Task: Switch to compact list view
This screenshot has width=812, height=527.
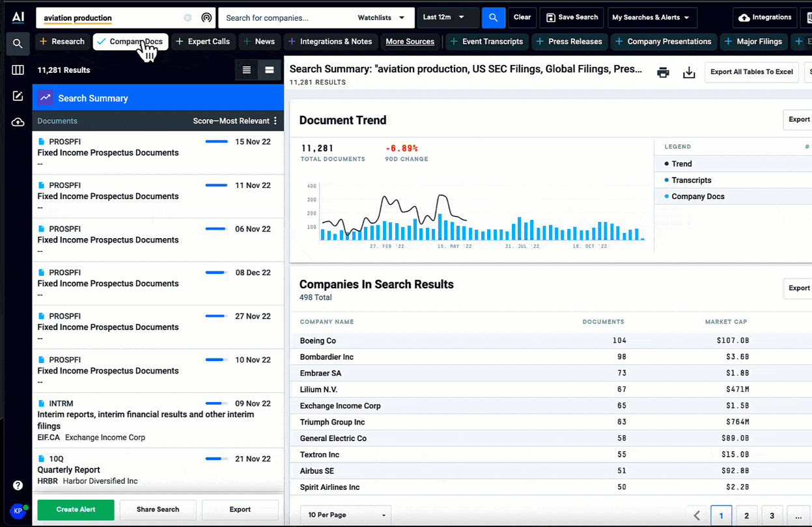Action: click(246, 70)
